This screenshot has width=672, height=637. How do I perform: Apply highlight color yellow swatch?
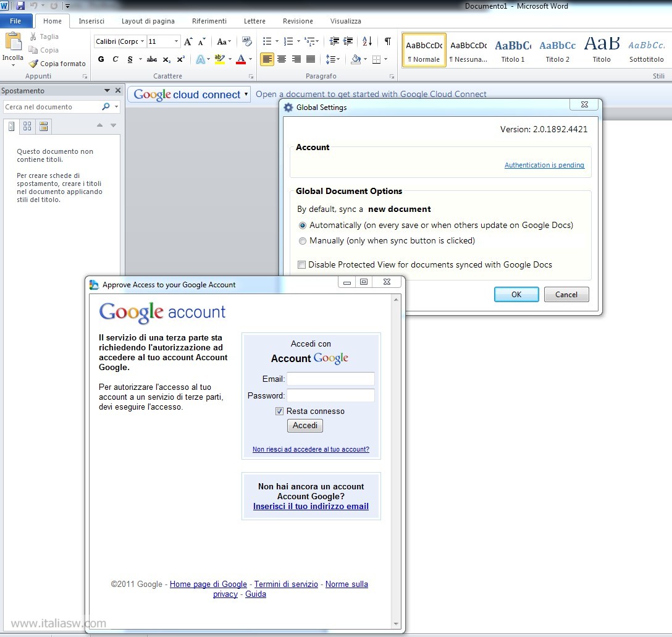(219, 59)
